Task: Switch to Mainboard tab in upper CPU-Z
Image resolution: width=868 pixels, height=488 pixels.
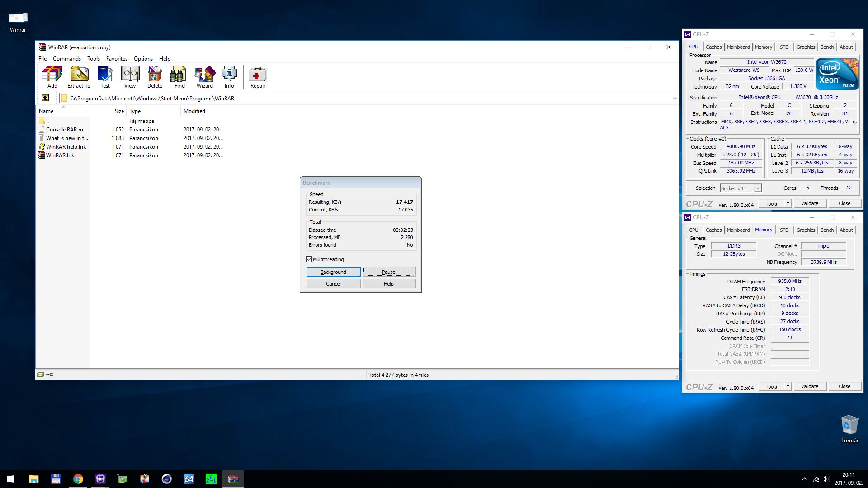Action: click(x=738, y=47)
